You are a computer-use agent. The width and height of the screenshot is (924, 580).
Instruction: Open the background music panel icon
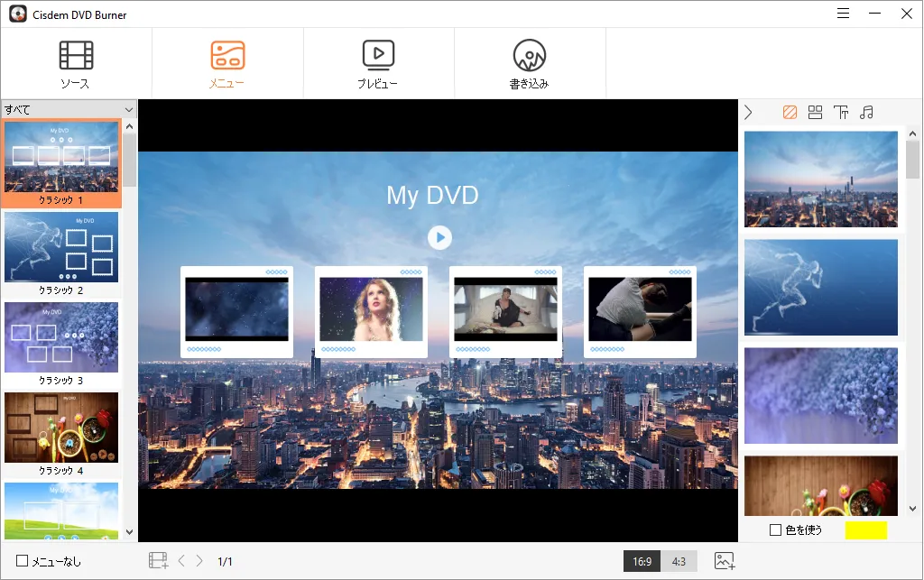[866, 113]
